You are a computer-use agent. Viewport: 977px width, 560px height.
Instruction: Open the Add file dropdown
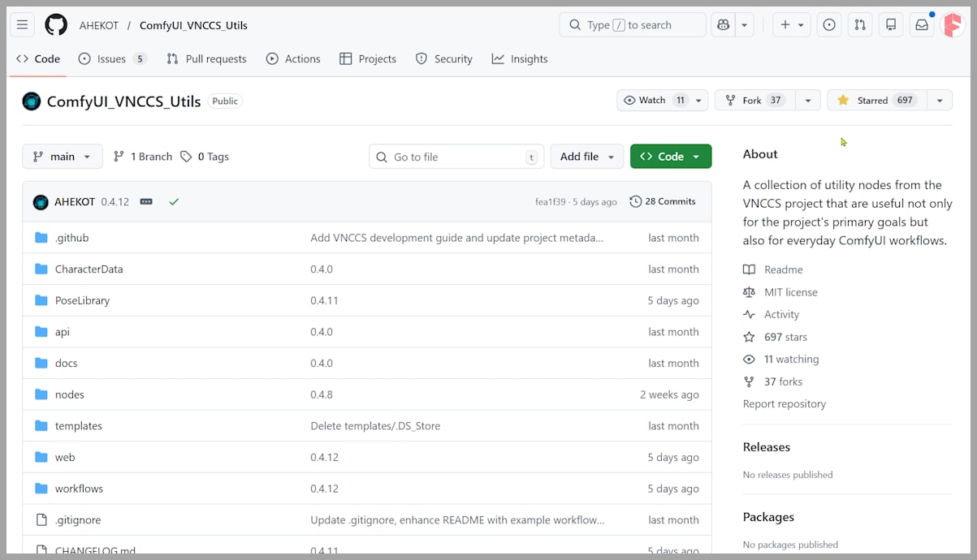(x=586, y=157)
